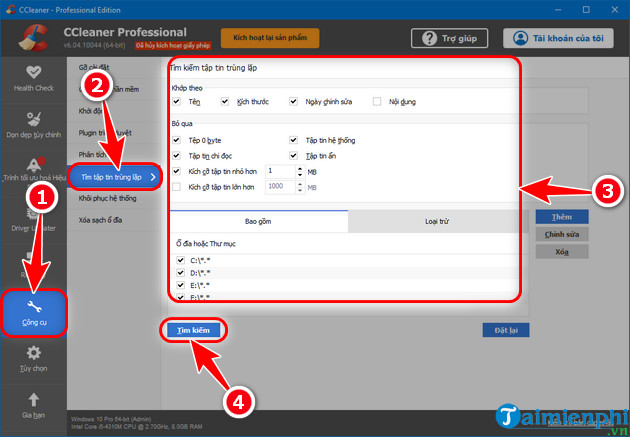The height and width of the screenshot is (437, 630).
Task: Toggle E:\*.* drive checkbox
Action: point(180,285)
